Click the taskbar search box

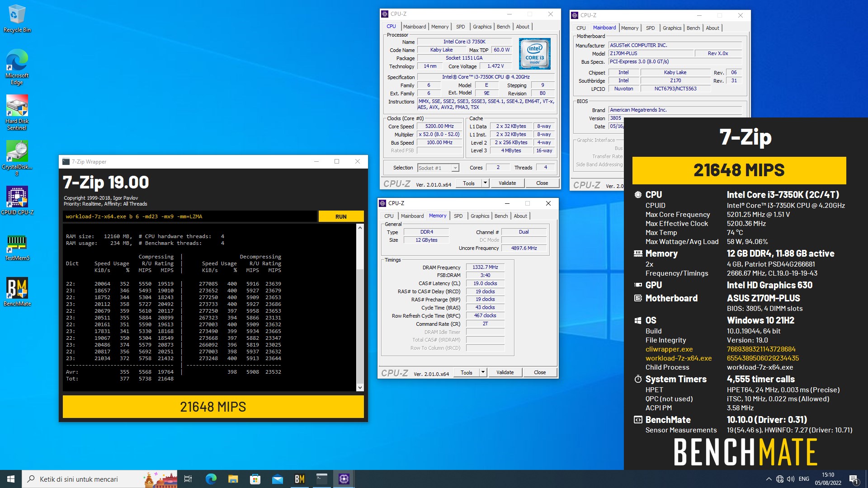tap(99, 479)
